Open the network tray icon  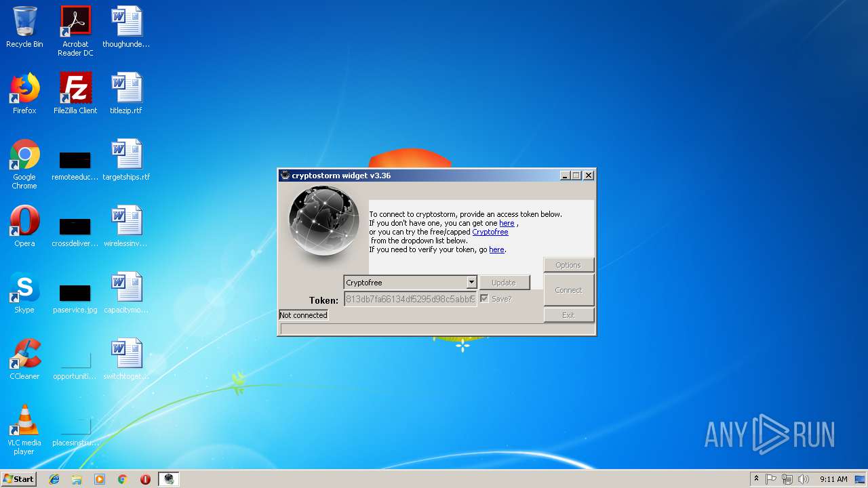point(787,479)
